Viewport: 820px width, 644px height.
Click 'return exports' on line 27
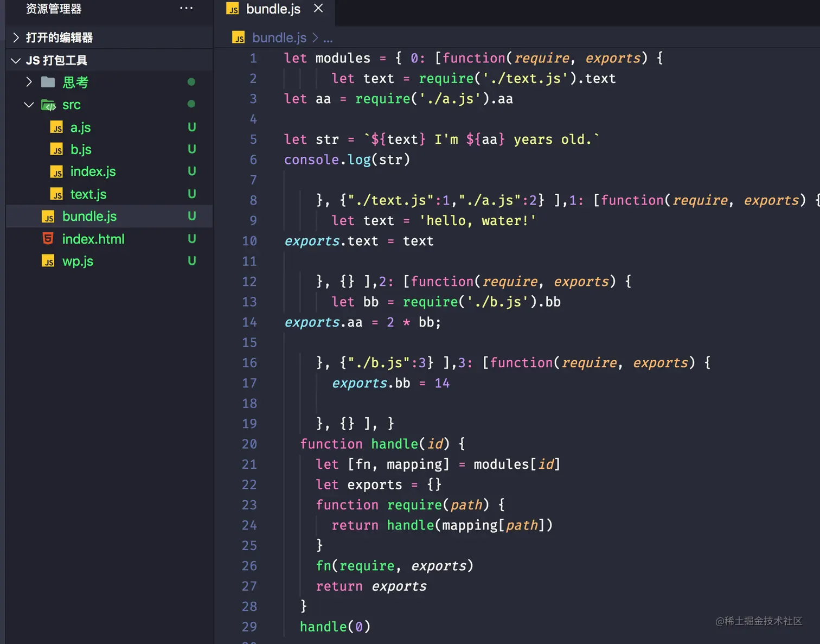[371, 586]
